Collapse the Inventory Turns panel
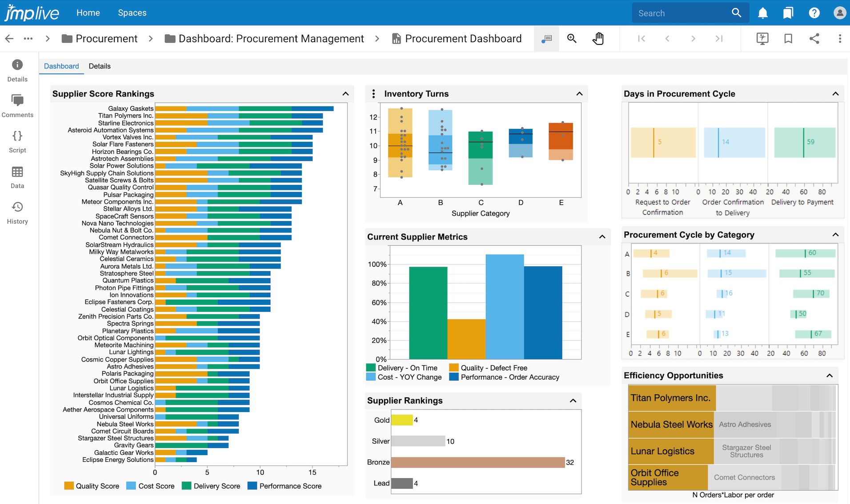This screenshot has width=850, height=504. click(x=579, y=94)
